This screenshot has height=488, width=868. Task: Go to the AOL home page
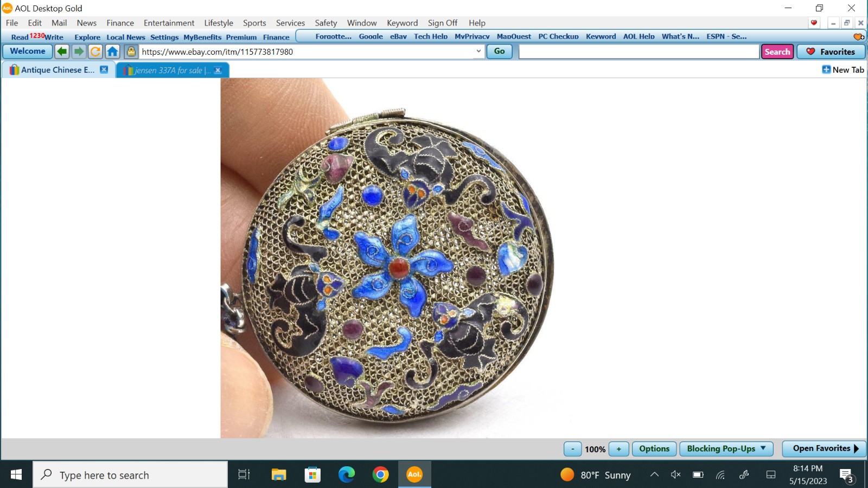click(x=112, y=51)
